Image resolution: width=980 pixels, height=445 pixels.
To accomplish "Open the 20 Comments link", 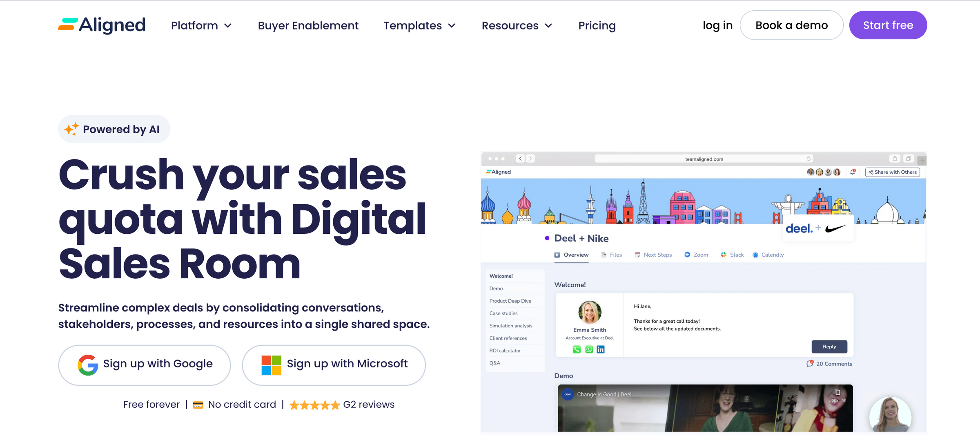I will pyautogui.click(x=829, y=364).
